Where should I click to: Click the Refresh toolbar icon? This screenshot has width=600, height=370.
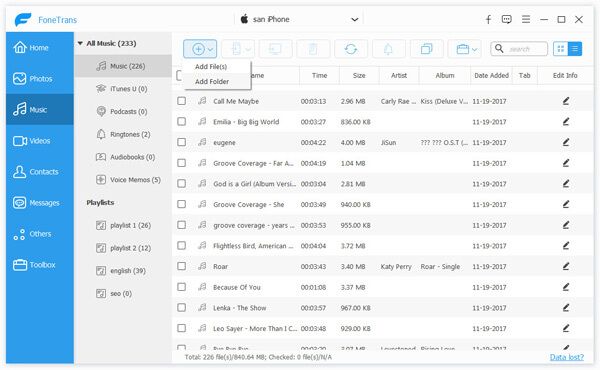pos(351,49)
